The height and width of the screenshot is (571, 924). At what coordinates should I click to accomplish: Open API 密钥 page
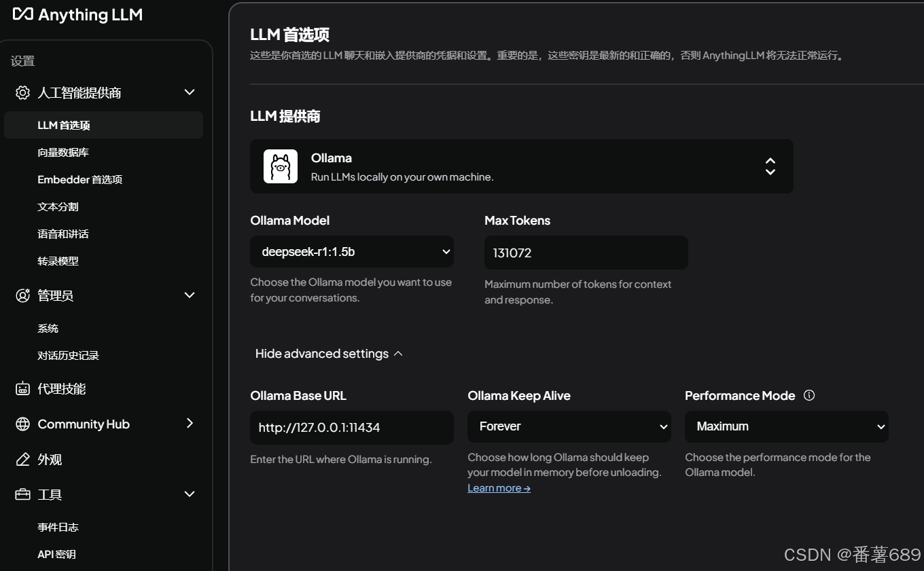pos(57,554)
